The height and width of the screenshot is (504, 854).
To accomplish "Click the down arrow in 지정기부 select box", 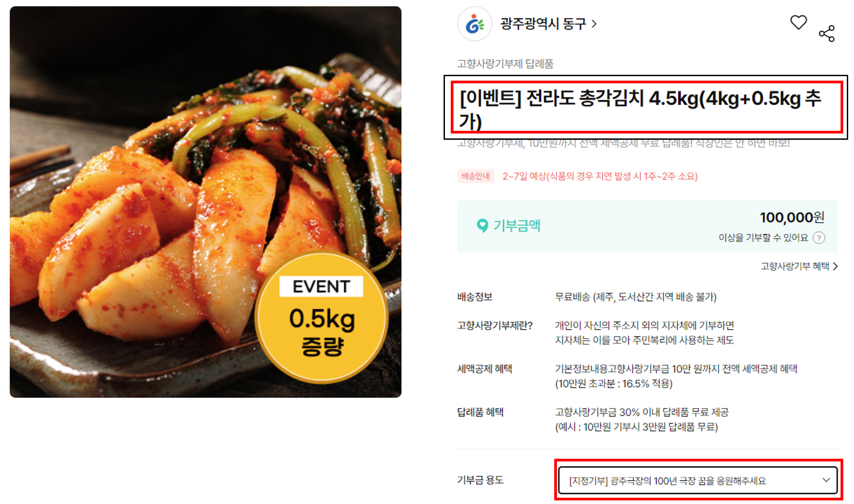I will pyautogui.click(x=826, y=480).
